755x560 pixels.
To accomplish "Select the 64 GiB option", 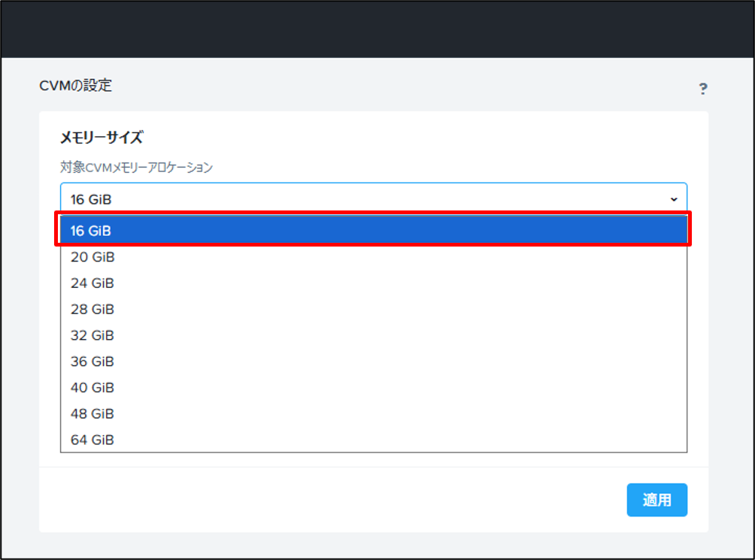I will pos(374,439).
